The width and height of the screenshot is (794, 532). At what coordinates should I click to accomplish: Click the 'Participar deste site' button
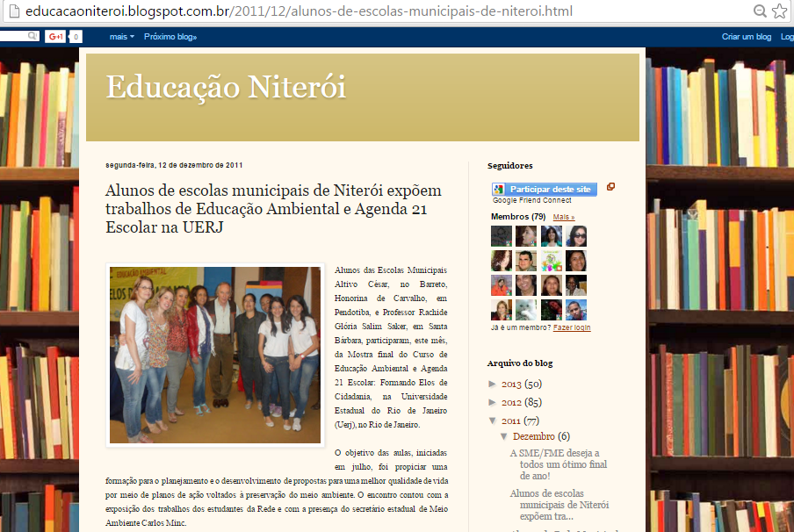point(545,190)
